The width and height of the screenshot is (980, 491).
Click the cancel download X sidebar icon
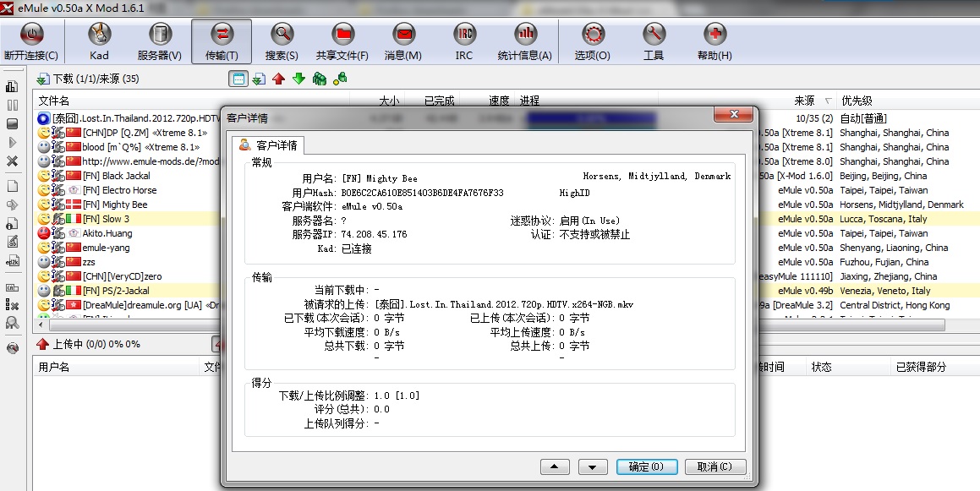(12, 161)
